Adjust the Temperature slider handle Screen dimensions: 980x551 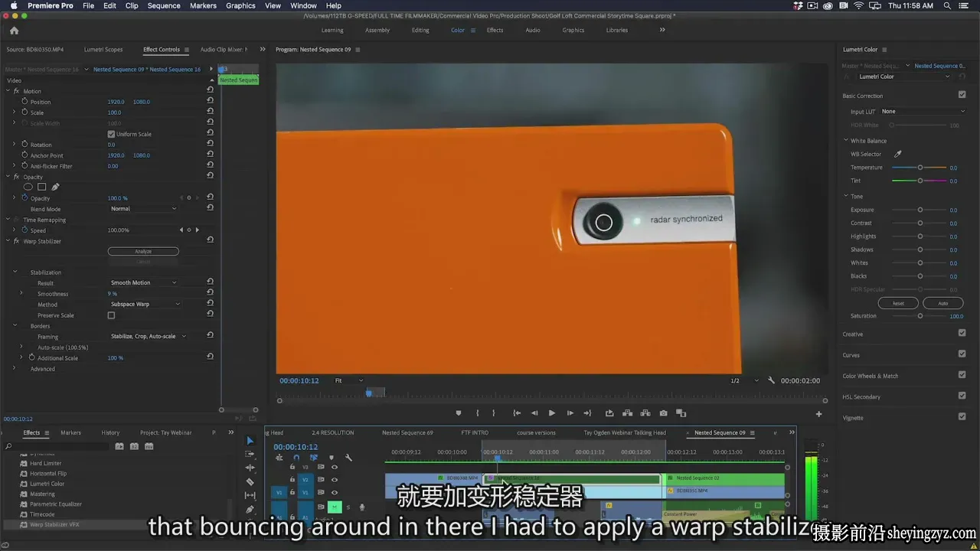pos(920,168)
